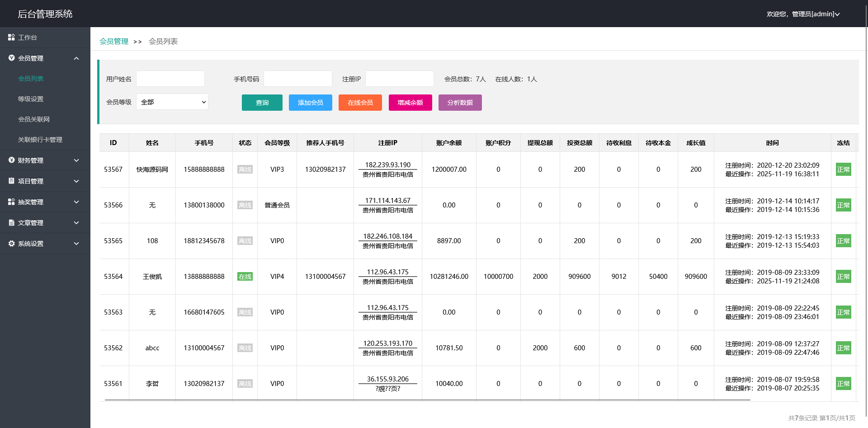Screen dimensions: 868x428
Task: Click the 用户姓名 input field
Action: pos(170,79)
